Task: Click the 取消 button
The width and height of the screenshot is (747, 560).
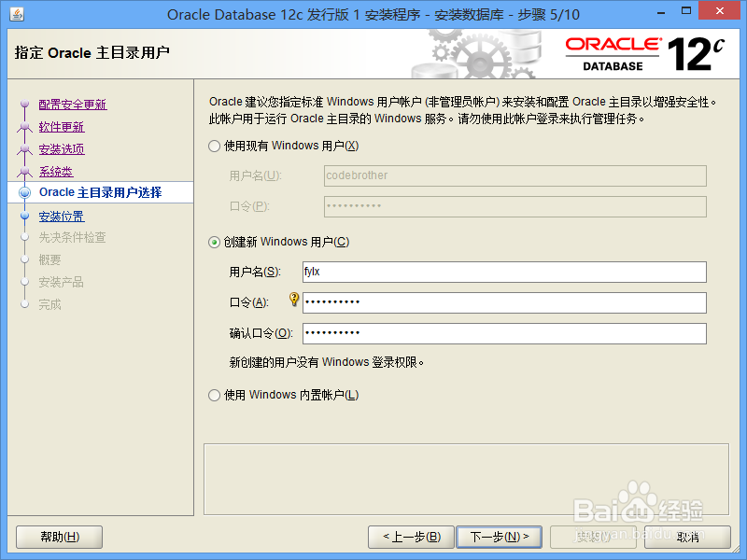Action: [x=687, y=538]
